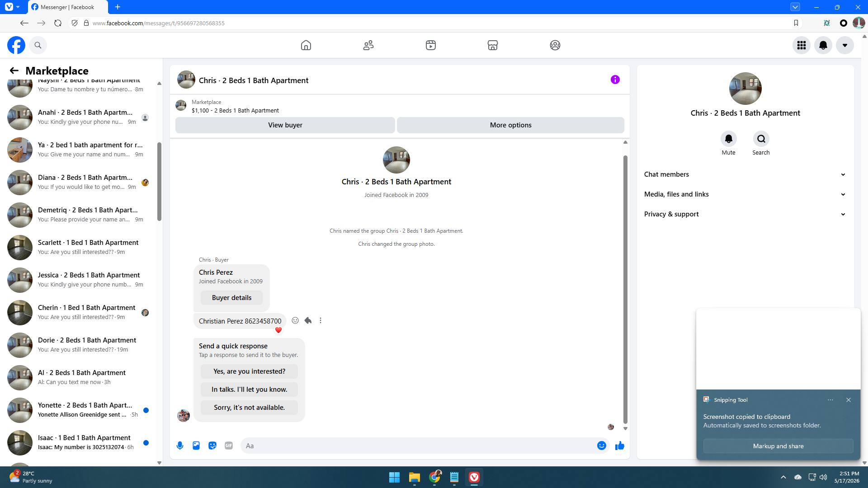Open Facebook search magnifier icon
Viewport: 868px width, 488px height.
(x=38, y=45)
